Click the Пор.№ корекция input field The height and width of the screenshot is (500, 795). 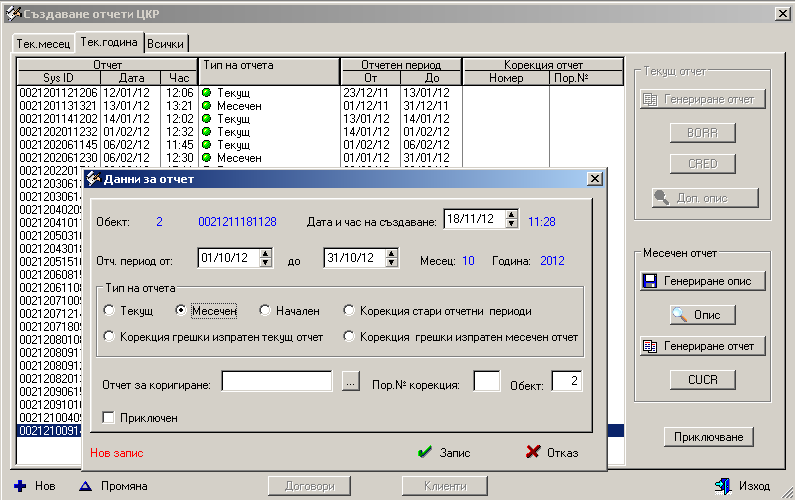coord(487,381)
